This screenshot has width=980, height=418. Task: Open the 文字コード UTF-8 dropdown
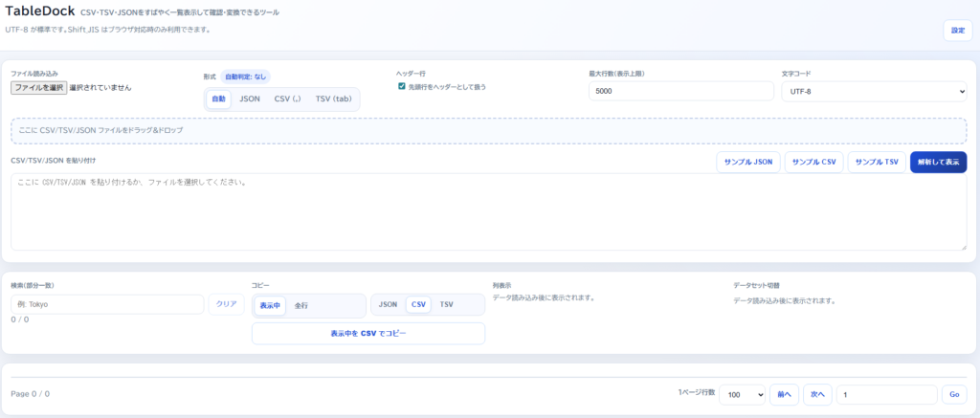tap(874, 91)
